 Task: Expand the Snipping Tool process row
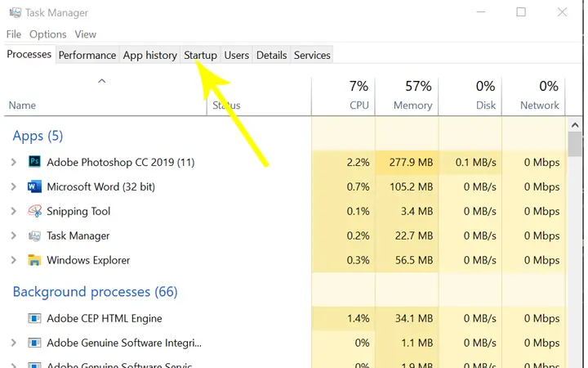click(14, 211)
